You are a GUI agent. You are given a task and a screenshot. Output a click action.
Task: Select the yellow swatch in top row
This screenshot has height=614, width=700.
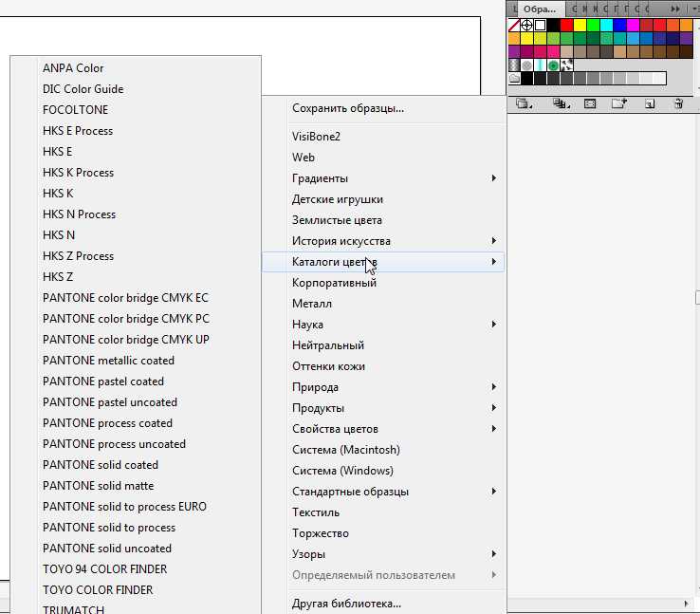pos(580,25)
